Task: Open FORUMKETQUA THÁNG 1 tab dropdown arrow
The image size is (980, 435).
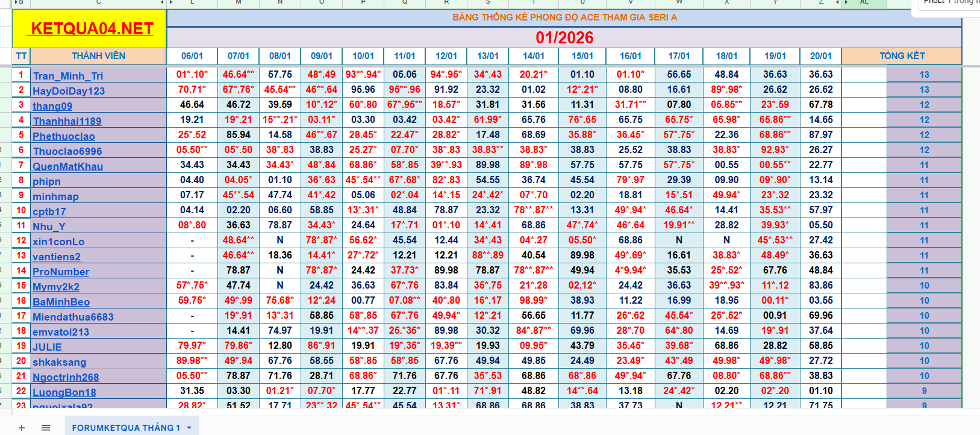Action: [x=189, y=428]
